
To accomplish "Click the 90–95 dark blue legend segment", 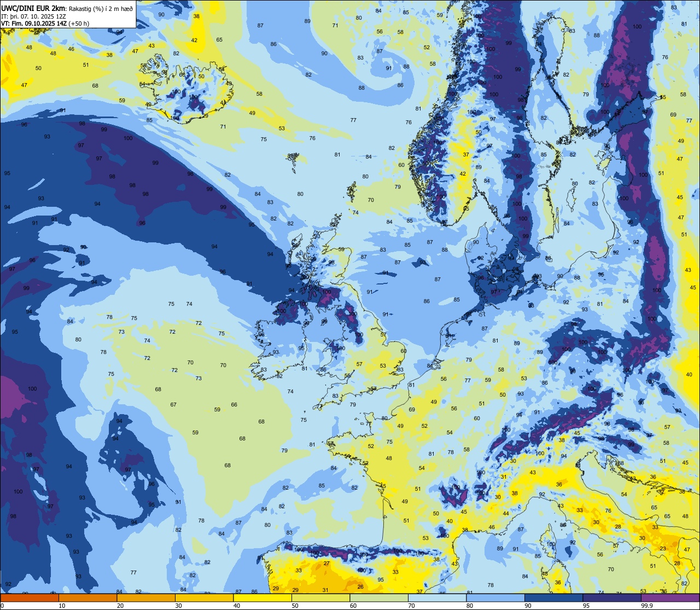I will point(553,597).
